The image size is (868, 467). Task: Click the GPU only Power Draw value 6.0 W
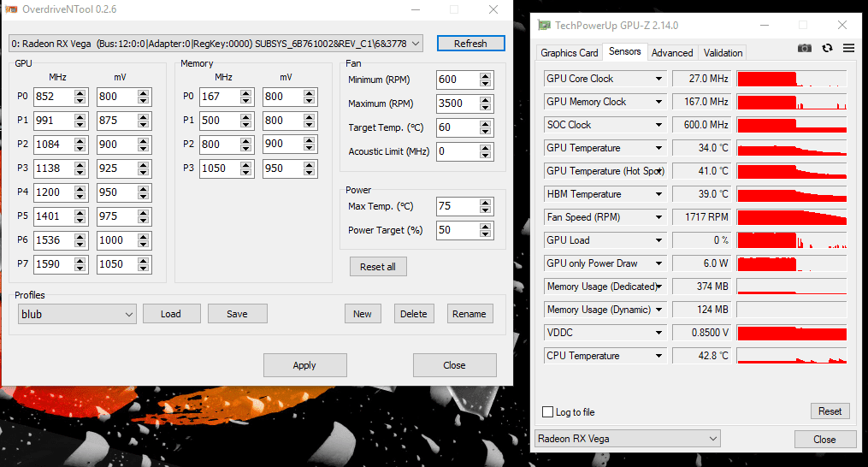point(702,263)
